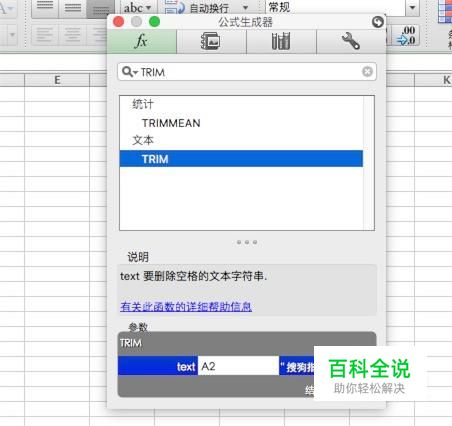Open the search magnifier dropdown

point(130,72)
